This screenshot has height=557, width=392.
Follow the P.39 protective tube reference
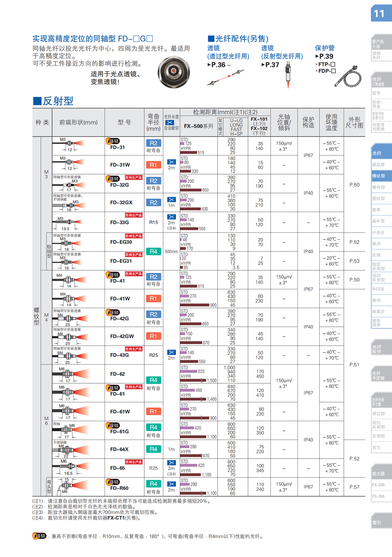324,56
